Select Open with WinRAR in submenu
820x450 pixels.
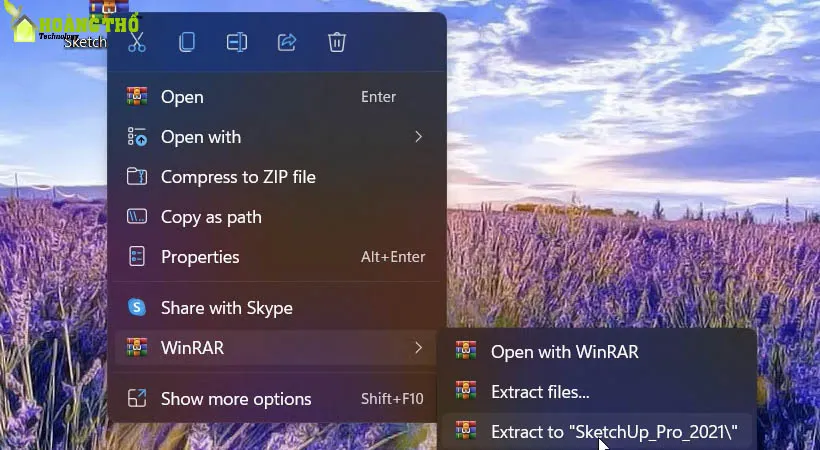click(564, 352)
